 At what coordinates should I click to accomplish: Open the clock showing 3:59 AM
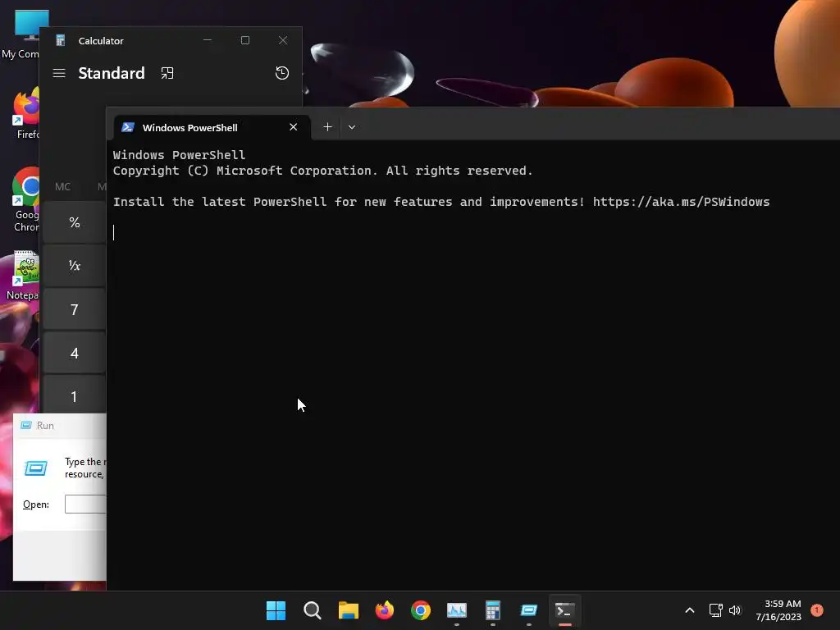[x=778, y=610]
